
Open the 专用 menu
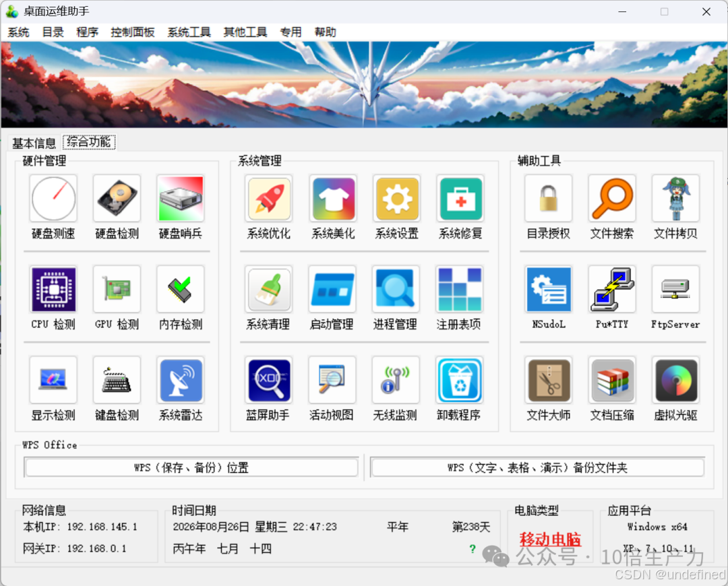291,32
